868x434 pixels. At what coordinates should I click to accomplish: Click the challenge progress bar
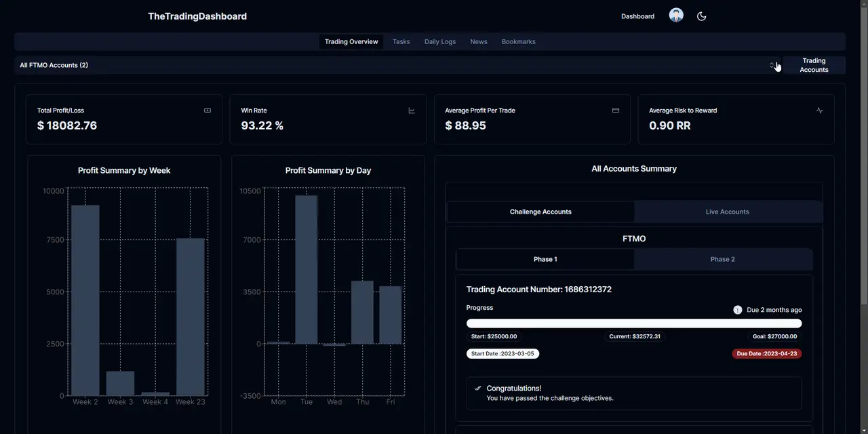pyautogui.click(x=634, y=323)
